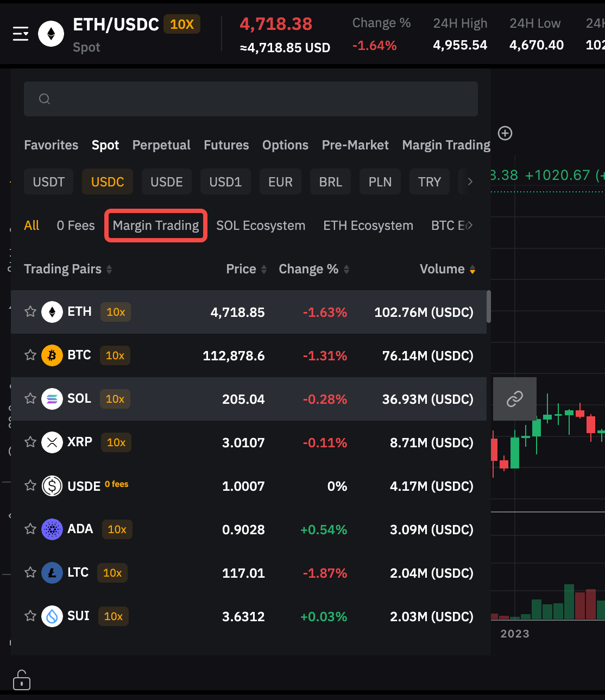Focus the trading pair search field
This screenshot has width=605, height=700.
250,99
